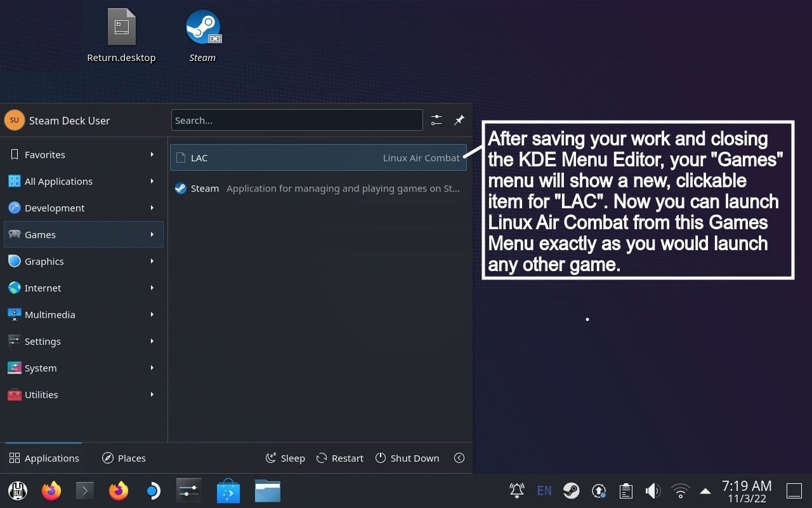The width and height of the screenshot is (812, 508).
Task: Click the LAC entry's document icon
Action: click(x=181, y=157)
